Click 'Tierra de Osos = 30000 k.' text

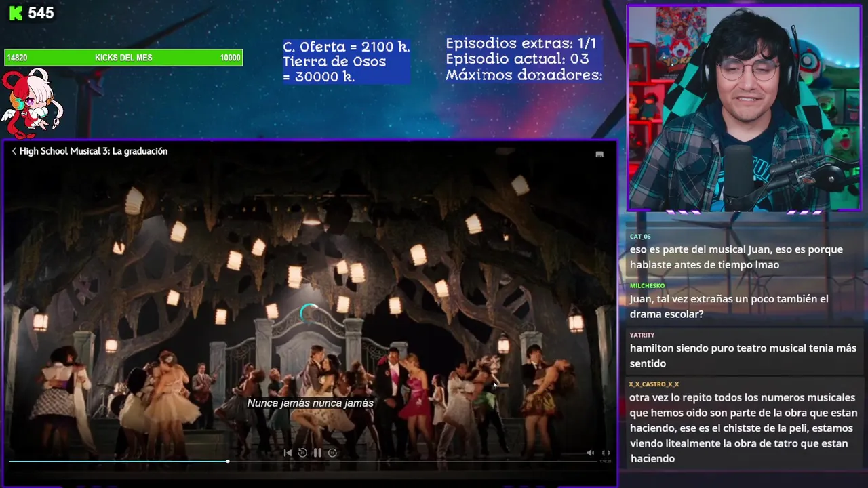coord(334,69)
